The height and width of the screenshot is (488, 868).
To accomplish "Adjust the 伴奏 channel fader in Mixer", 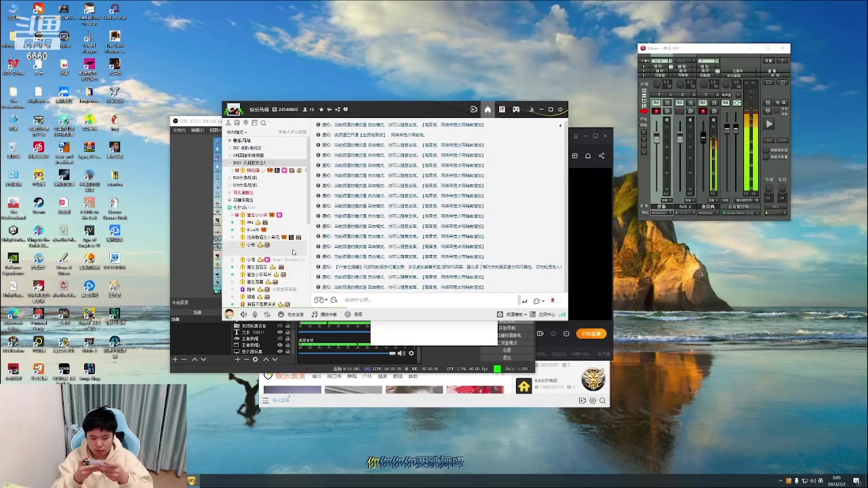I will [656, 138].
